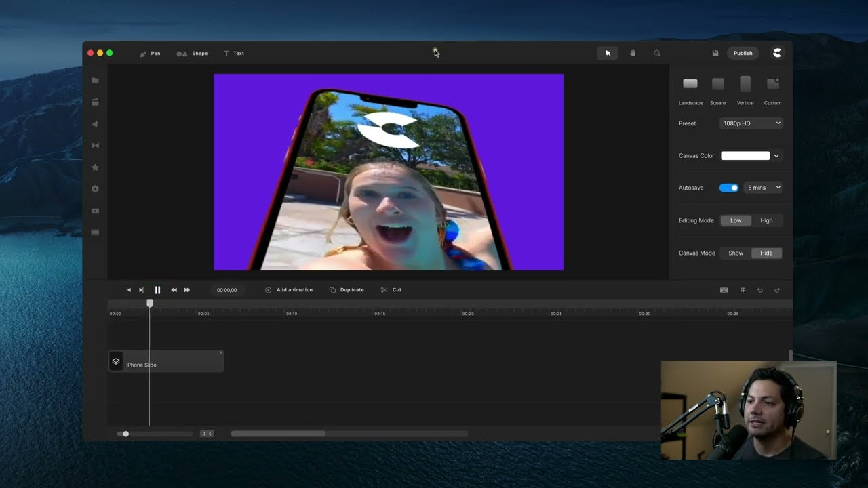
Task: Open the keyboard shortcuts icon
Action: click(724, 290)
